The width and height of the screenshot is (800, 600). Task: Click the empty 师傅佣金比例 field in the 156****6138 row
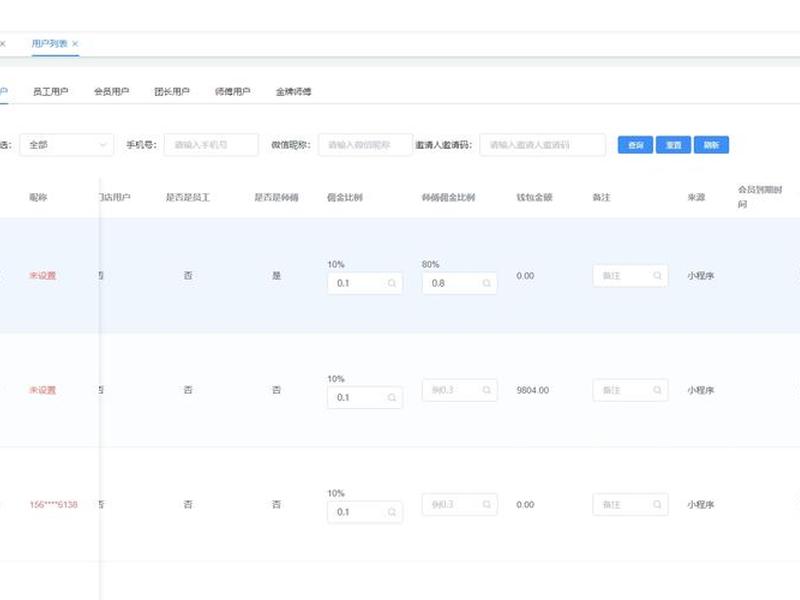460,505
